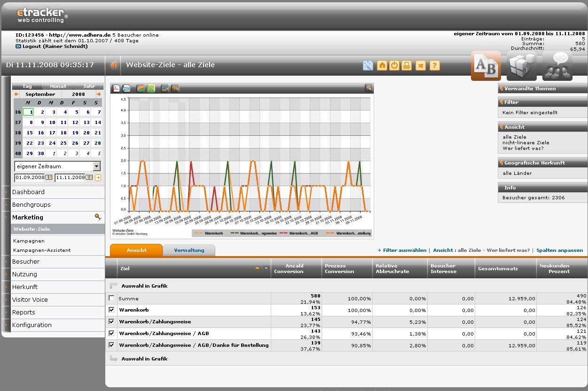Screen dimensions: 588x391
Task: Open help with the question mark icon
Action: tap(435, 65)
